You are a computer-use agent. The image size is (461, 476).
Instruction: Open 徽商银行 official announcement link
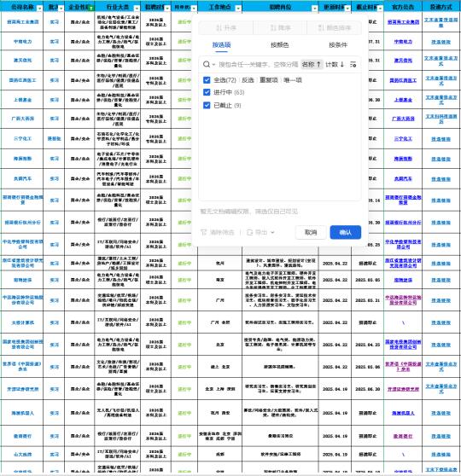403,436
